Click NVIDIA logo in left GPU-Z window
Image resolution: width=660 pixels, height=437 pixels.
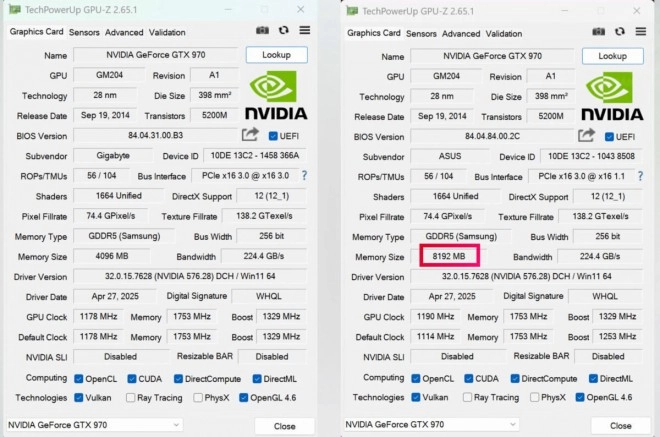point(276,95)
